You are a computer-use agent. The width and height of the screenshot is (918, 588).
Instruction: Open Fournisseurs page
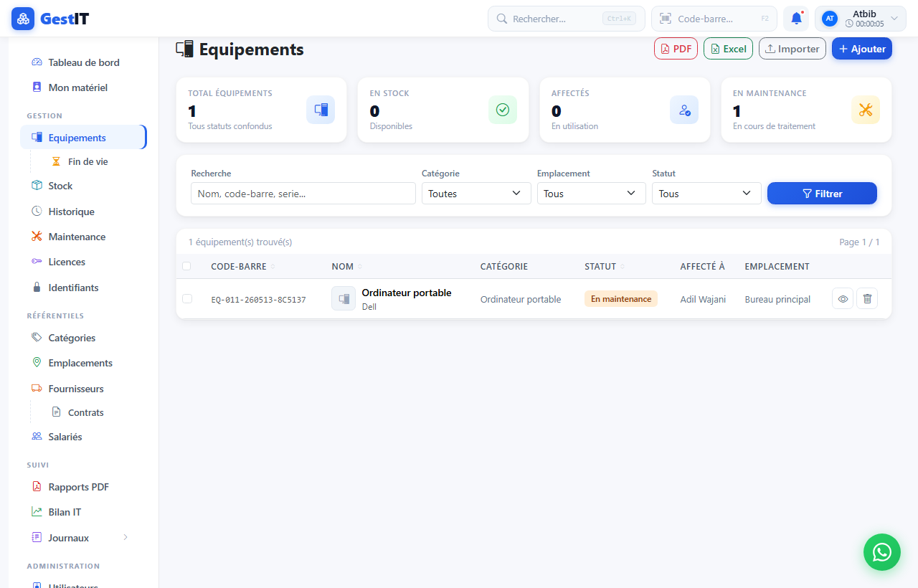coord(83,389)
